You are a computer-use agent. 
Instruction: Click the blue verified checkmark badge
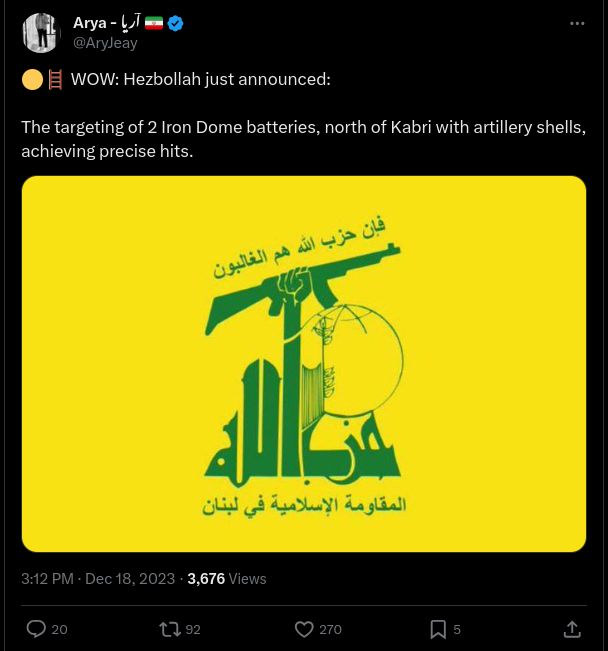[175, 23]
